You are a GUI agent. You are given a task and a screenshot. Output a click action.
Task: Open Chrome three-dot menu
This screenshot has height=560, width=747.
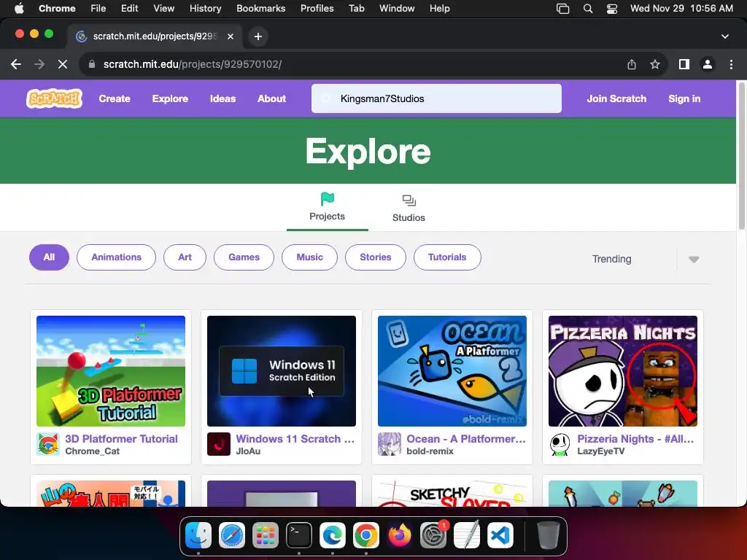point(731,64)
